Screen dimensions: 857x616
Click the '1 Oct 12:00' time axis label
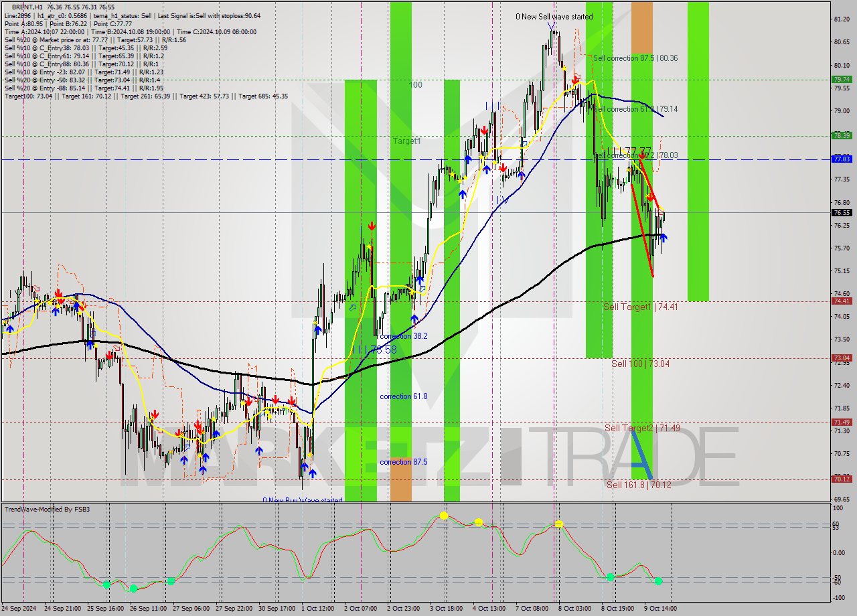(318, 609)
